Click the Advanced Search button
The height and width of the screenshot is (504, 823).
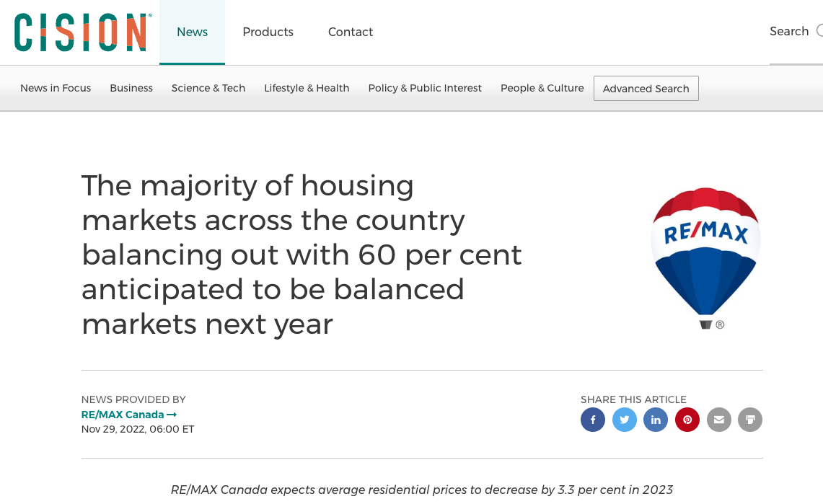tap(646, 89)
